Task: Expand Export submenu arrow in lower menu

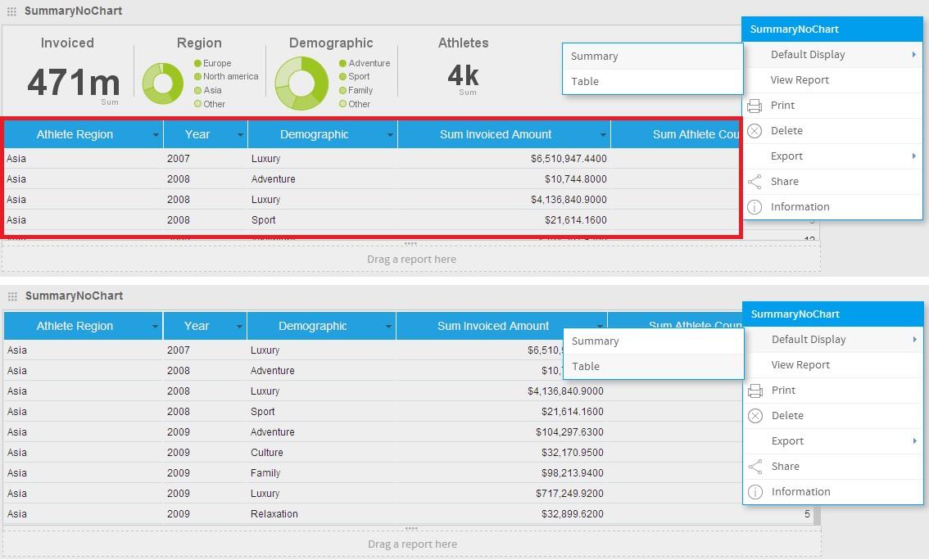Action: [915, 441]
